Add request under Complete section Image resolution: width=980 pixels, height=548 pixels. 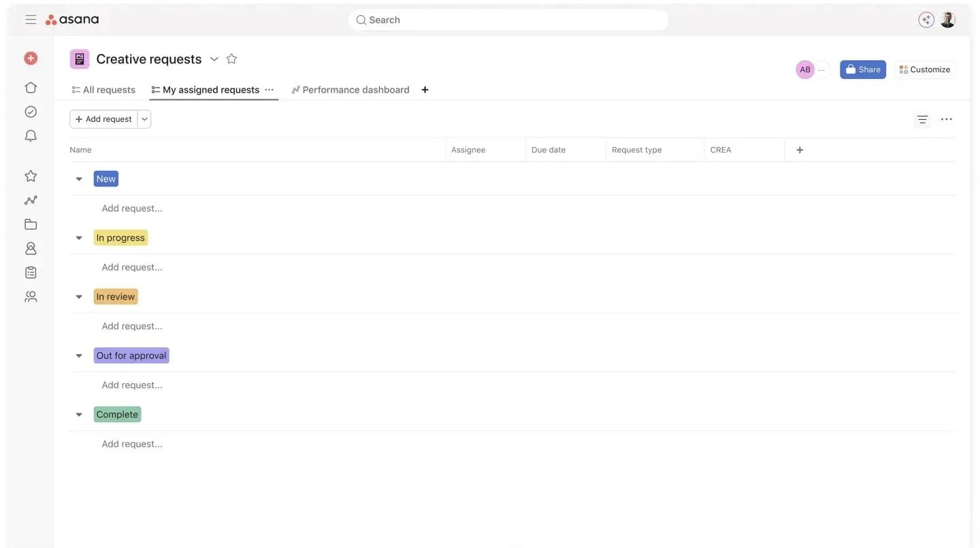click(132, 444)
